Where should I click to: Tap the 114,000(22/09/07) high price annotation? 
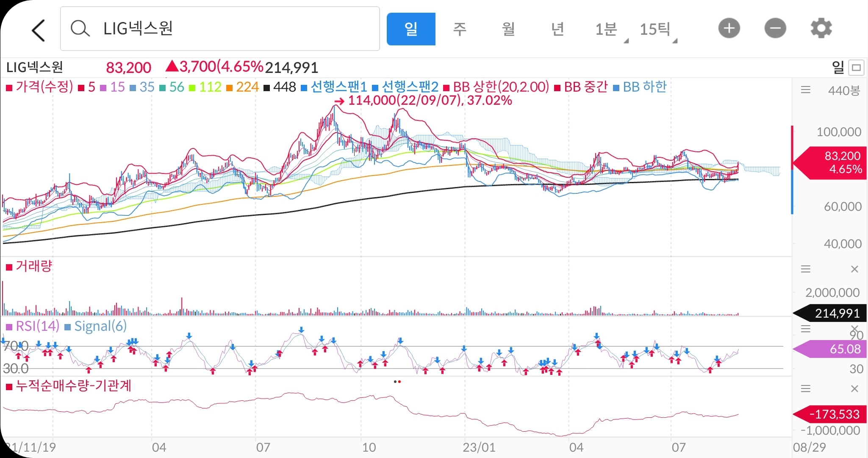coord(423,101)
